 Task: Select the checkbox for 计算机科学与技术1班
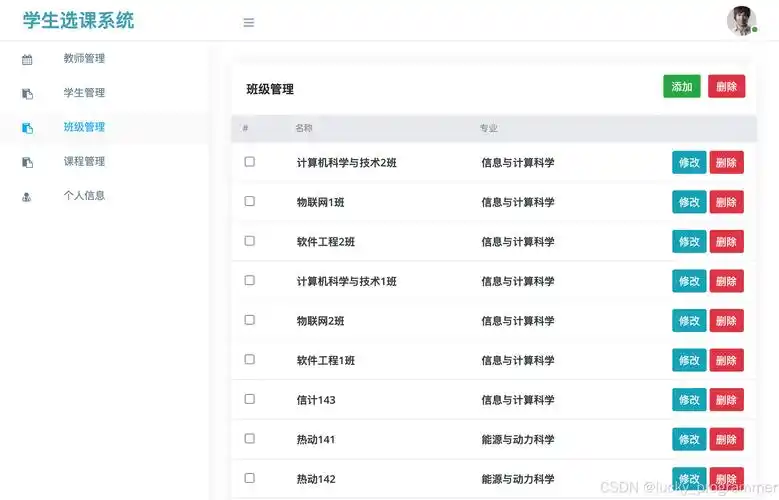tap(249, 280)
